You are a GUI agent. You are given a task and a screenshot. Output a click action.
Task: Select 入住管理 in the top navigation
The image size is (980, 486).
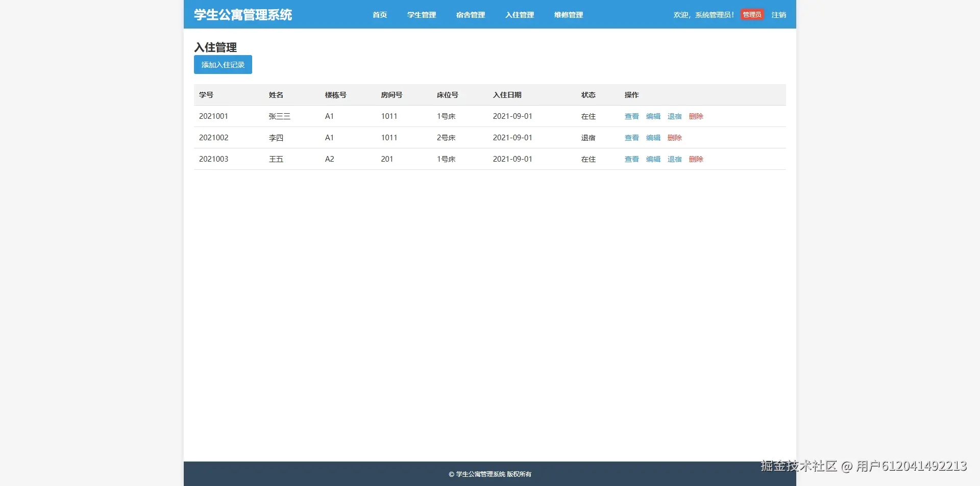520,15
